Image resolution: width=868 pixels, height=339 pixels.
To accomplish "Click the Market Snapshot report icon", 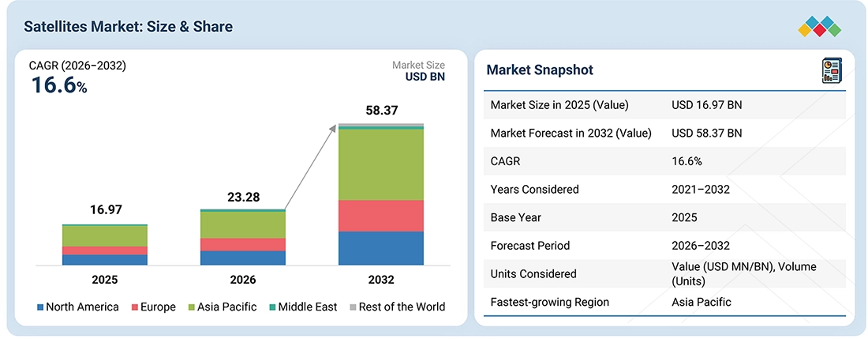I will pyautogui.click(x=832, y=71).
